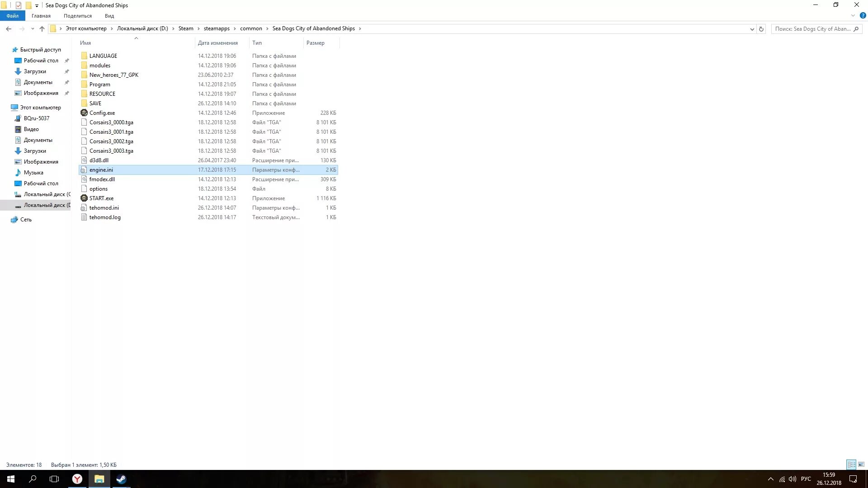868x488 pixels.
Task: Go up one folder level arrow
Action: (x=42, y=29)
